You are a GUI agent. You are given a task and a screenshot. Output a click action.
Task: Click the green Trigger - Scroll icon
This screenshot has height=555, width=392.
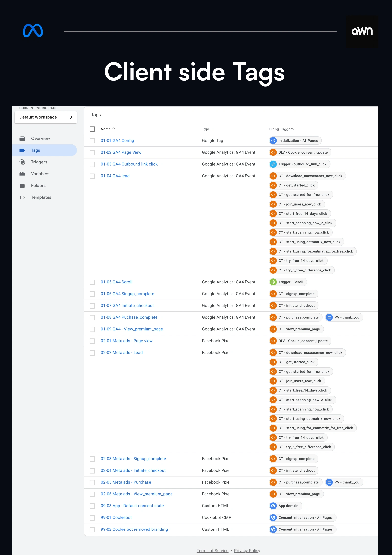point(273,282)
